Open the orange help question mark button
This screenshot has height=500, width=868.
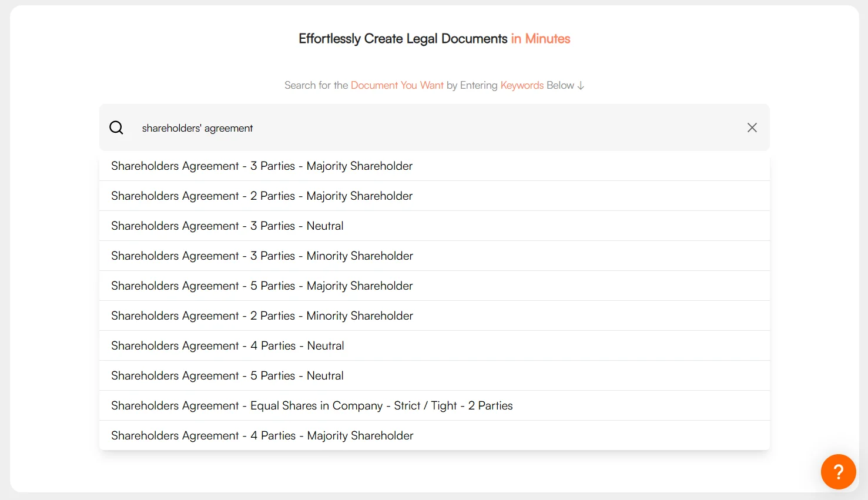[x=838, y=471]
